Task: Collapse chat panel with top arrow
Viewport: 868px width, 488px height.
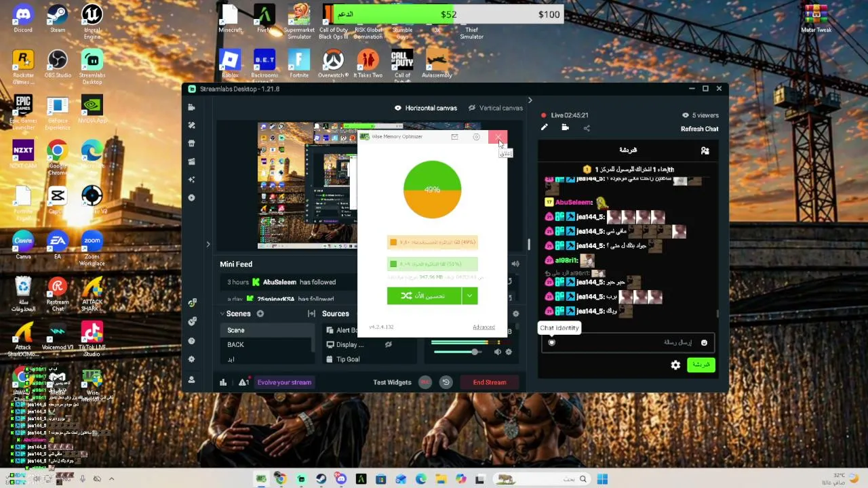Action: point(530,100)
